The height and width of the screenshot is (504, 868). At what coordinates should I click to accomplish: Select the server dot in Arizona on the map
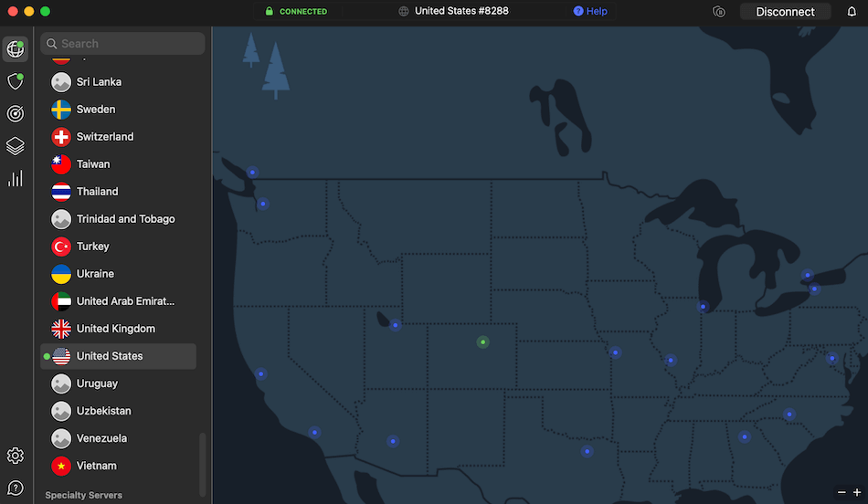pos(393,441)
